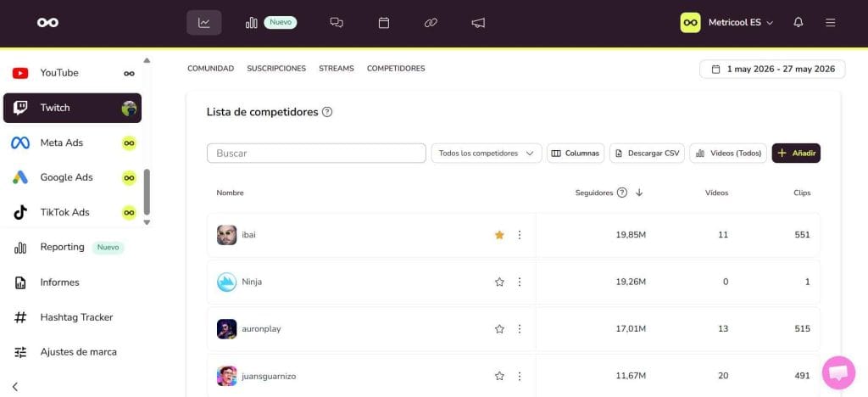The height and width of the screenshot is (397, 868).
Task: Collapse the sidebar with the left chevron
Action: click(x=15, y=387)
